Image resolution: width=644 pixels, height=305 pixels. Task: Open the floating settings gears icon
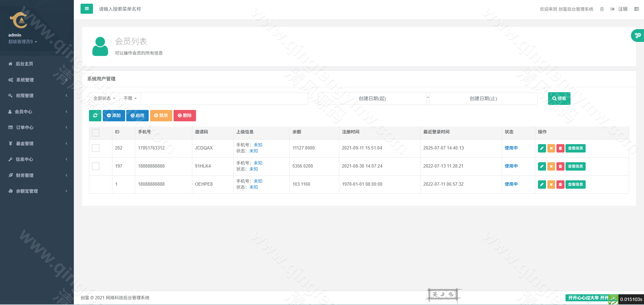(638, 35)
